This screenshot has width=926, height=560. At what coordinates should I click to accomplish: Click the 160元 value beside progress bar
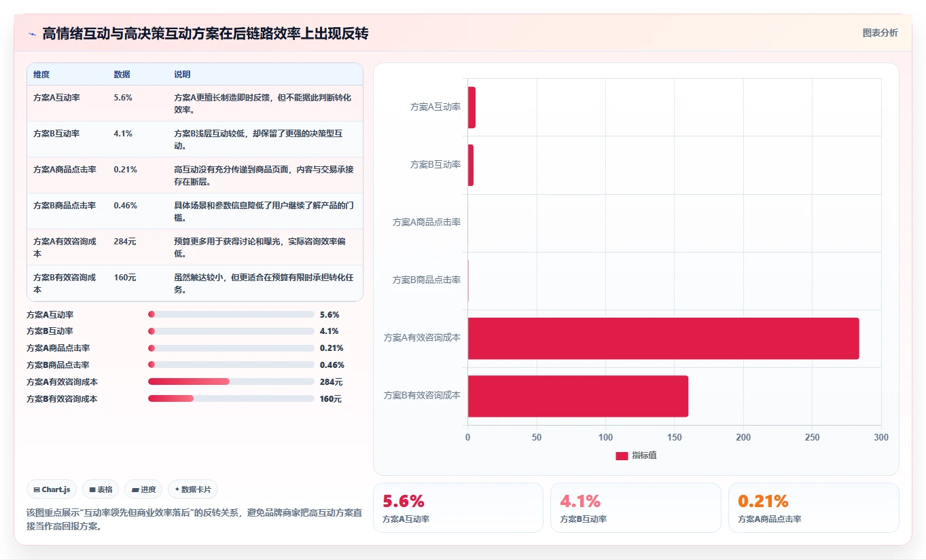[331, 399]
